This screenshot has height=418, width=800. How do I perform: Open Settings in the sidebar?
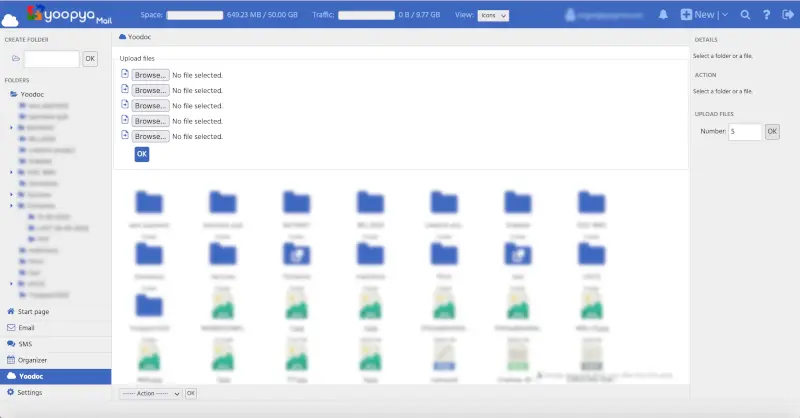(30, 393)
